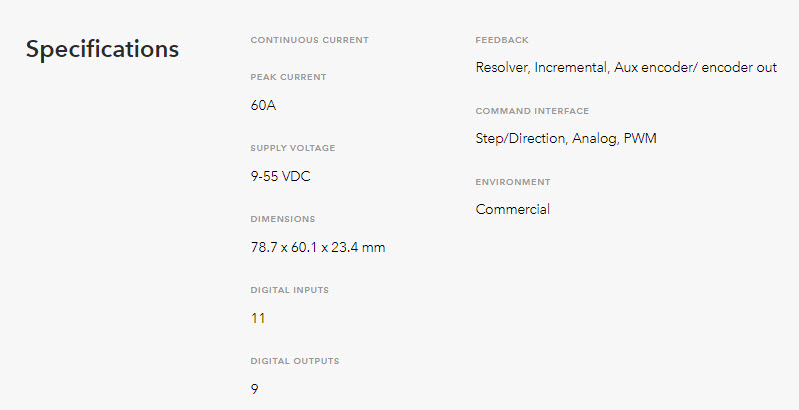Click the Dimensions label
Viewport: 799px width, 410px height.
283,219
